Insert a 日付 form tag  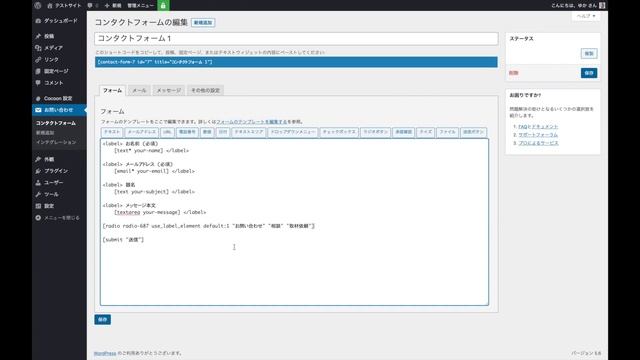(x=223, y=132)
